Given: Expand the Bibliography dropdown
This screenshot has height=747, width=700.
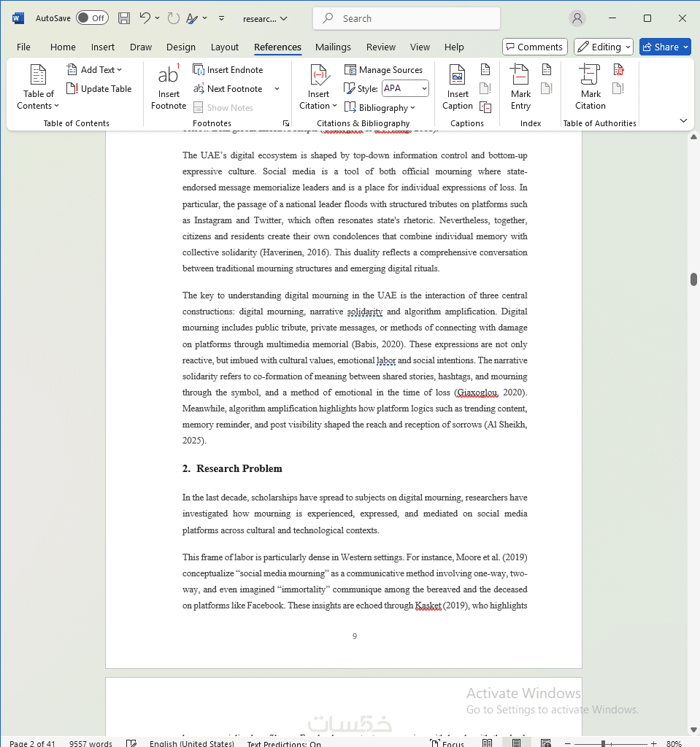Looking at the screenshot, I should click(380, 108).
